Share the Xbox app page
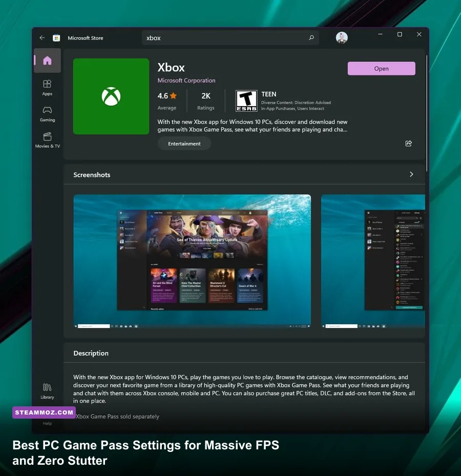The image size is (461, 476). [x=408, y=143]
